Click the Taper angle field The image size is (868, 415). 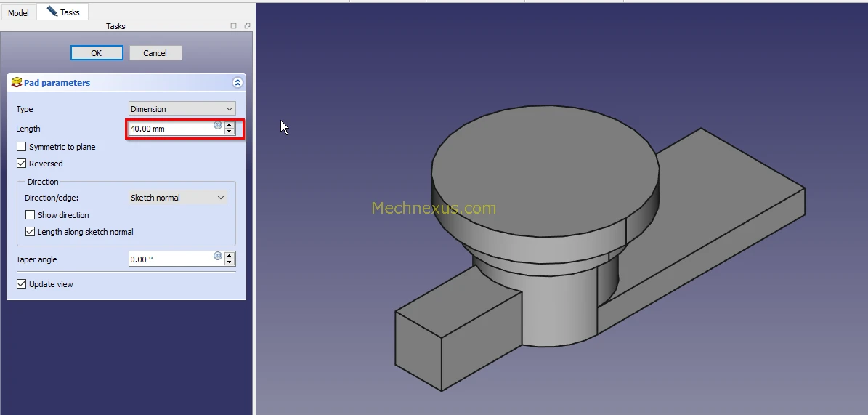click(x=171, y=259)
